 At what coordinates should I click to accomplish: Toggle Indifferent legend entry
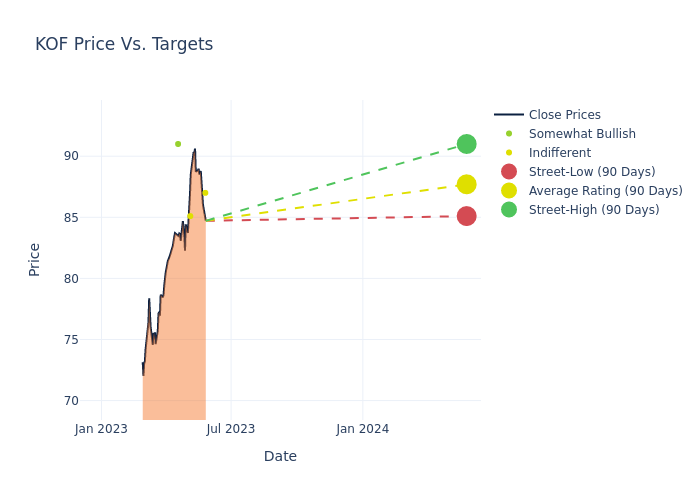pos(559,153)
